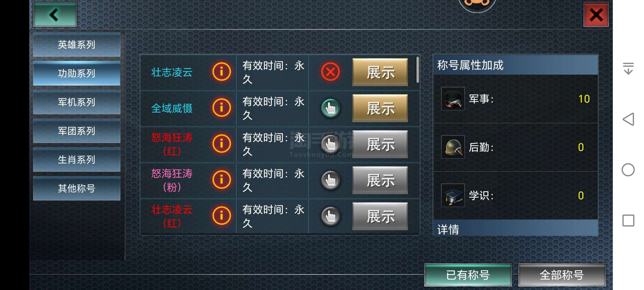Tap Android download arrow icon in side bar
The width and height of the screenshot is (644, 290).
coord(628,68)
